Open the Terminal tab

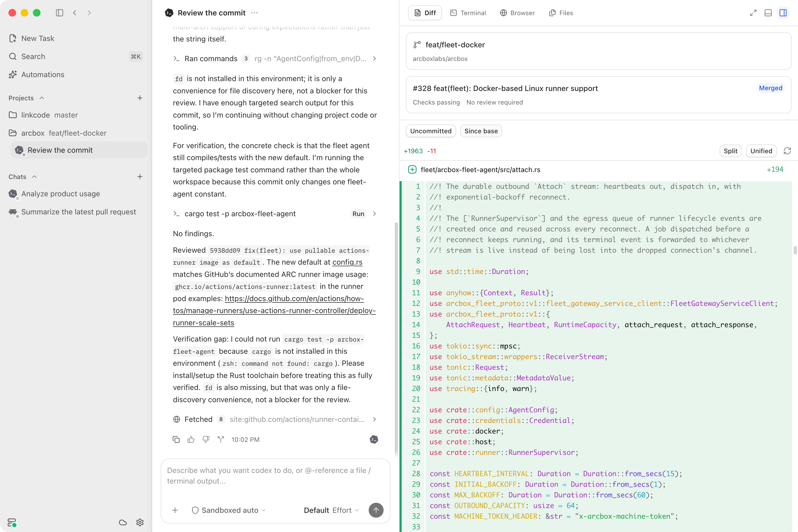tap(468, 13)
